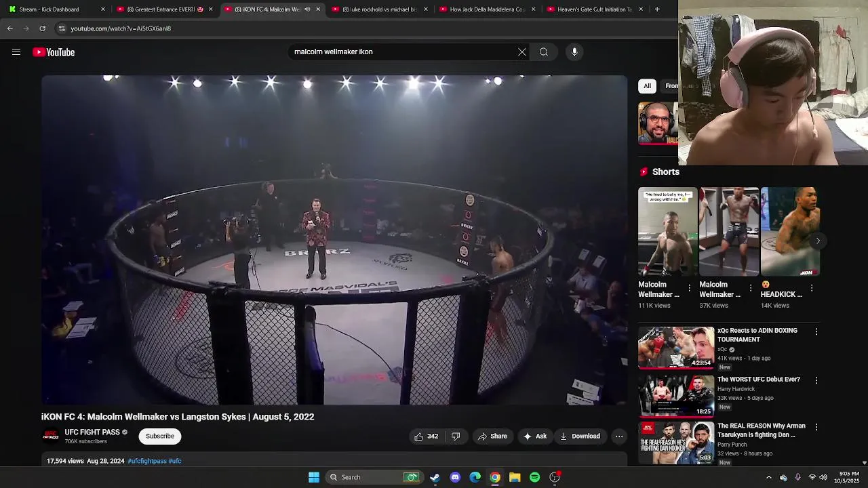Screen dimensions: 868x488
Task: Click the browser address bar URL
Action: [x=121, y=28]
